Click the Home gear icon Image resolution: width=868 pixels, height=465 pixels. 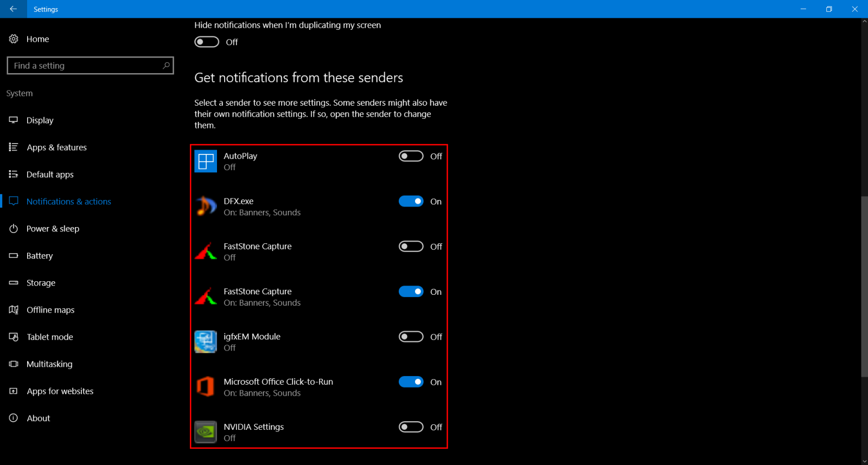(14, 39)
